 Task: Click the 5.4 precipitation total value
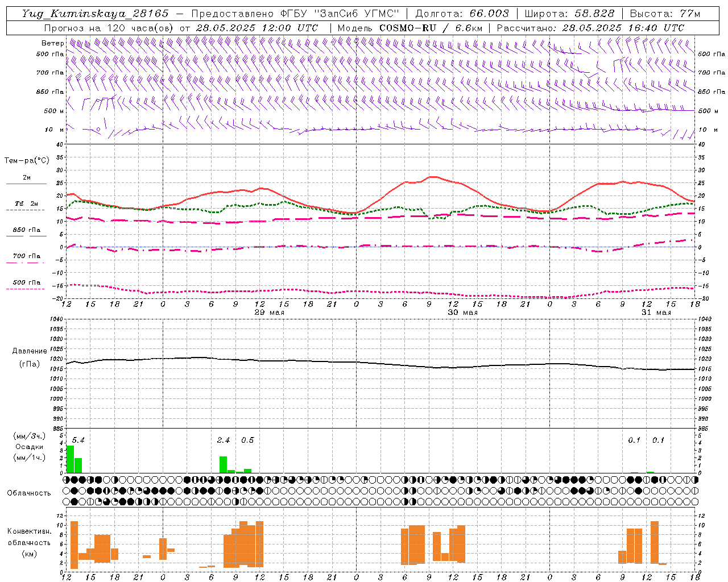pyautogui.click(x=78, y=440)
